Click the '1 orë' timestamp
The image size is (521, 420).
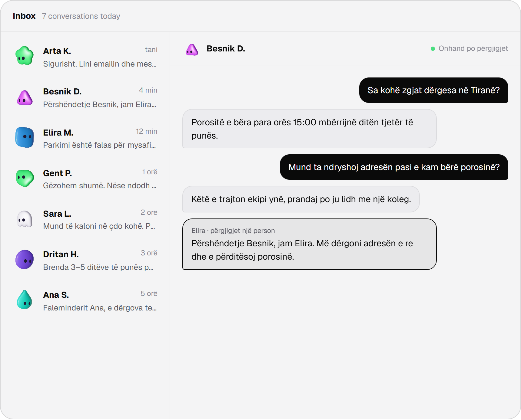point(150,172)
